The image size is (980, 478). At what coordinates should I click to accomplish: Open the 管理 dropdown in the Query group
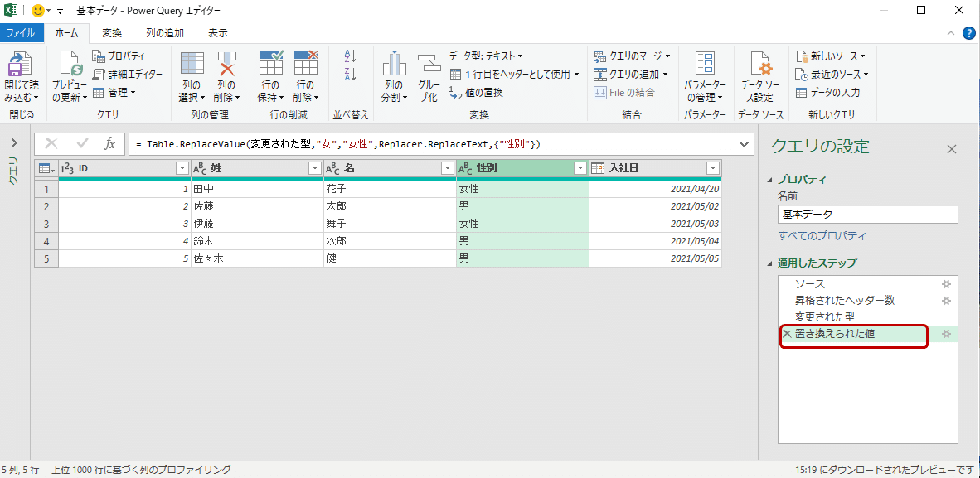[115, 93]
